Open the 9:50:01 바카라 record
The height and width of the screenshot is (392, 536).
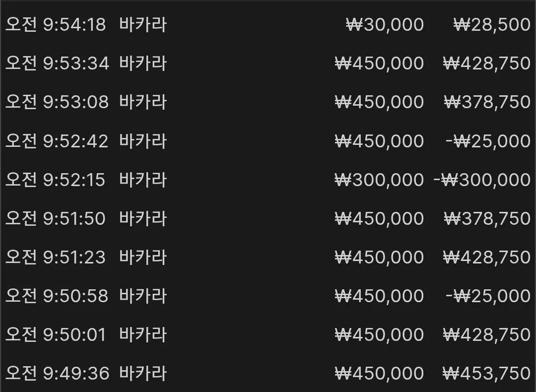(x=268, y=334)
